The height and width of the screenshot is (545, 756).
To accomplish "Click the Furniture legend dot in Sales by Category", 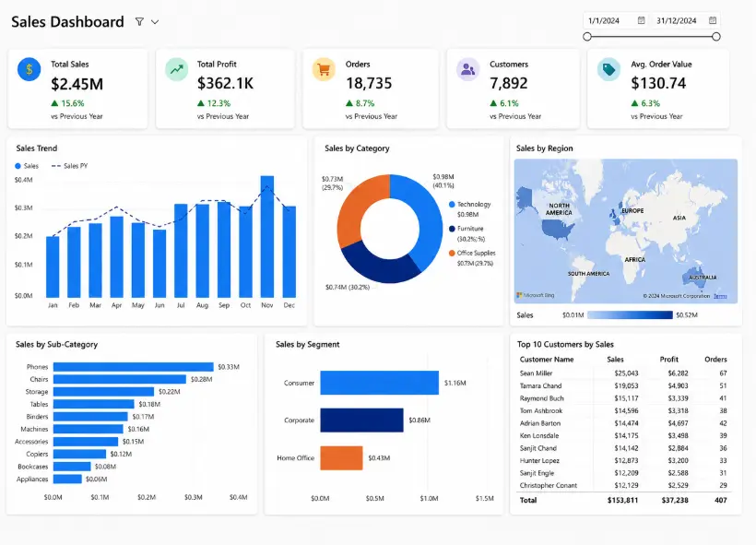I will [x=452, y=229].
